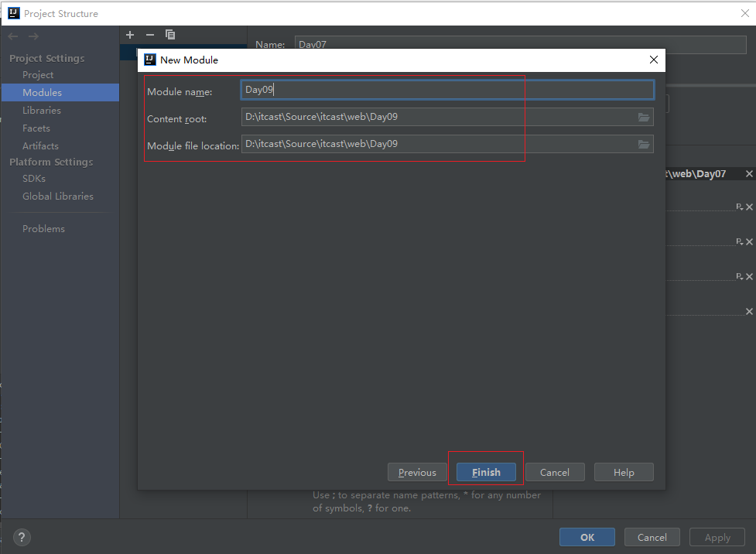
Task: Open the second folder properties dropdown
Action: [739, 242]
